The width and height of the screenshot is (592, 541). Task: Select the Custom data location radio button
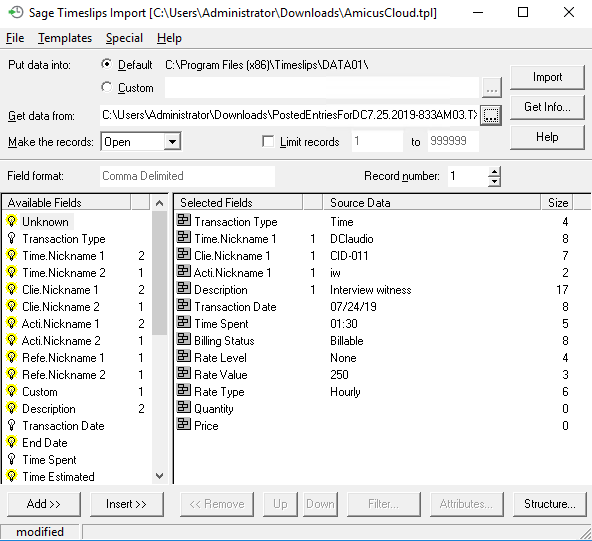[x=107, y=87]
